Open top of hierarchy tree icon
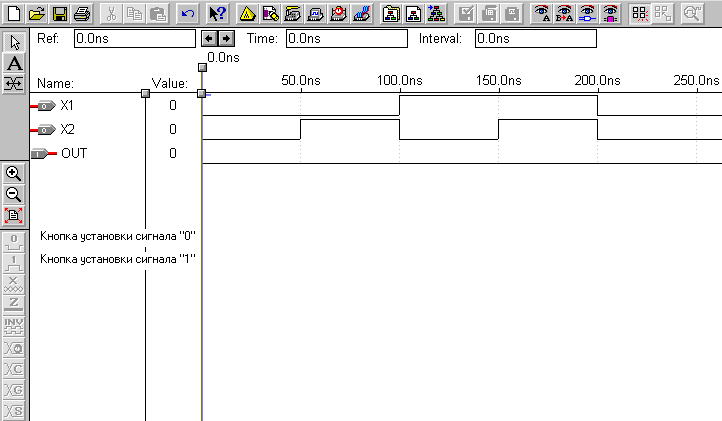Viewport: 722px width, 421px height. (436, 14)
